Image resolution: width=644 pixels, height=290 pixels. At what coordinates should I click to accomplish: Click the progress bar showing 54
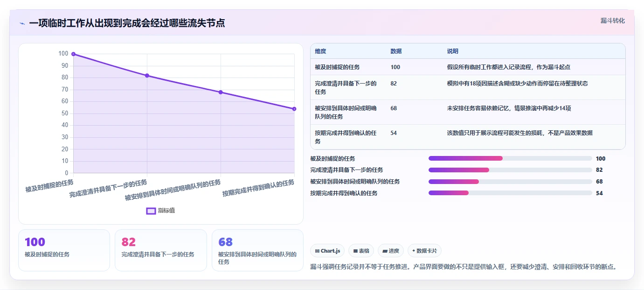point(510,193)
